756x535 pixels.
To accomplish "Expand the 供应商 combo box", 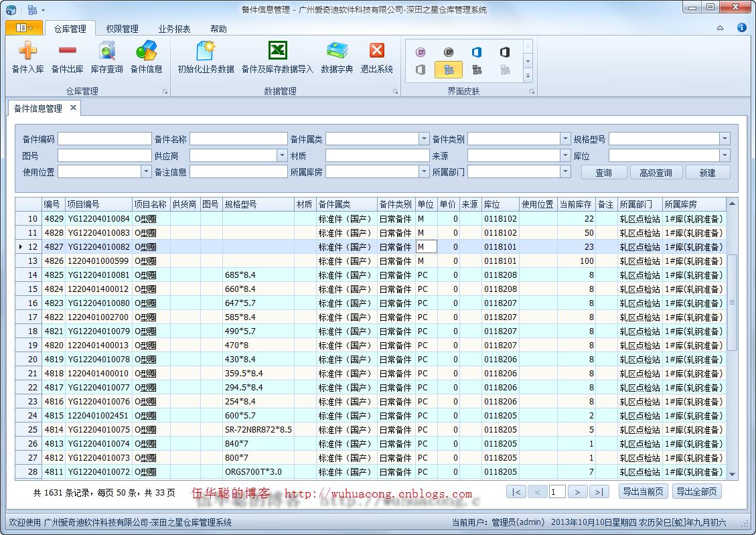I will tap(281, 155).
